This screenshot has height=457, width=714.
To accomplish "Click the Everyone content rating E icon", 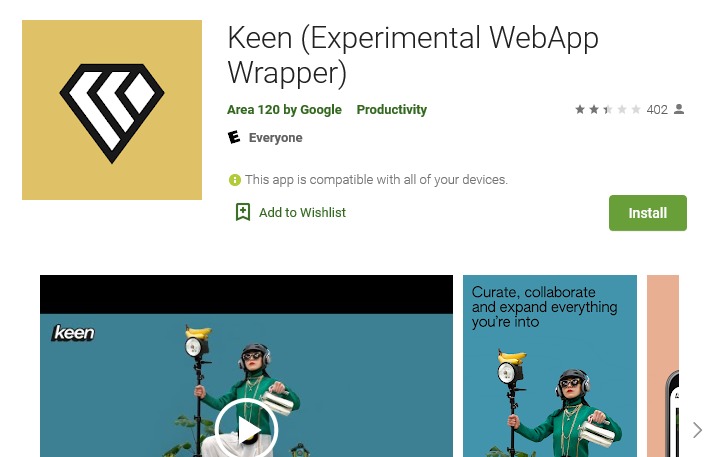I will [234, 137].
